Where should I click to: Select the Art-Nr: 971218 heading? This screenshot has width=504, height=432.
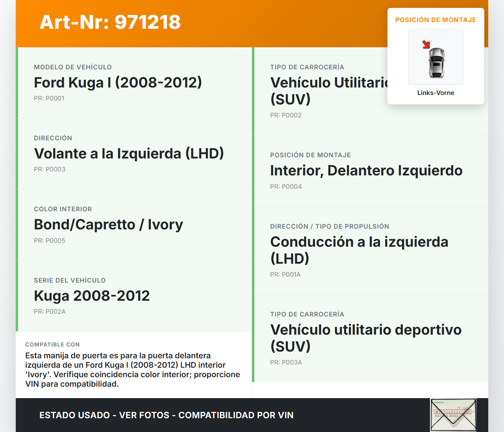click(110, 22)
